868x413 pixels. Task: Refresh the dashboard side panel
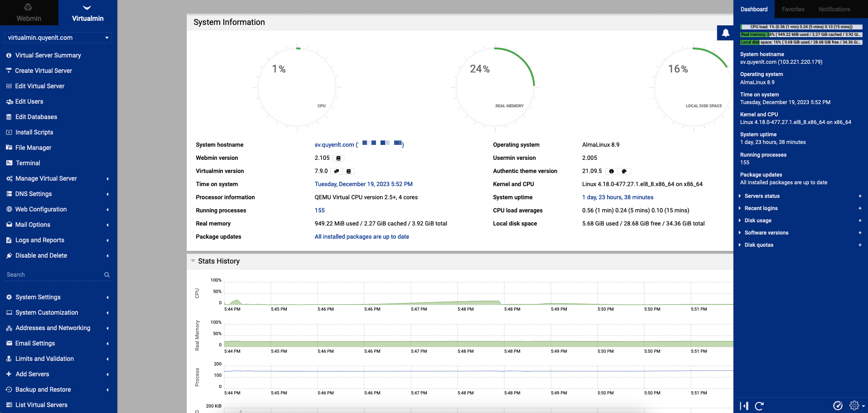(759, 406)
